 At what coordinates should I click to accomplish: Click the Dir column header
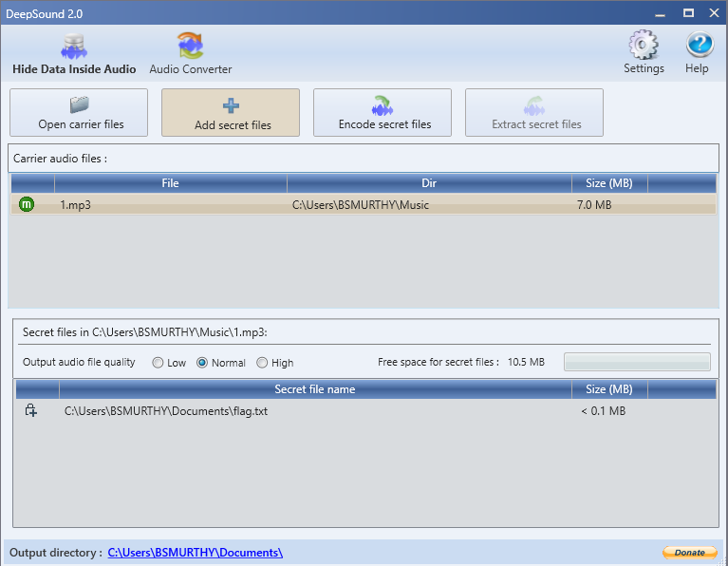tap(429, 183)
